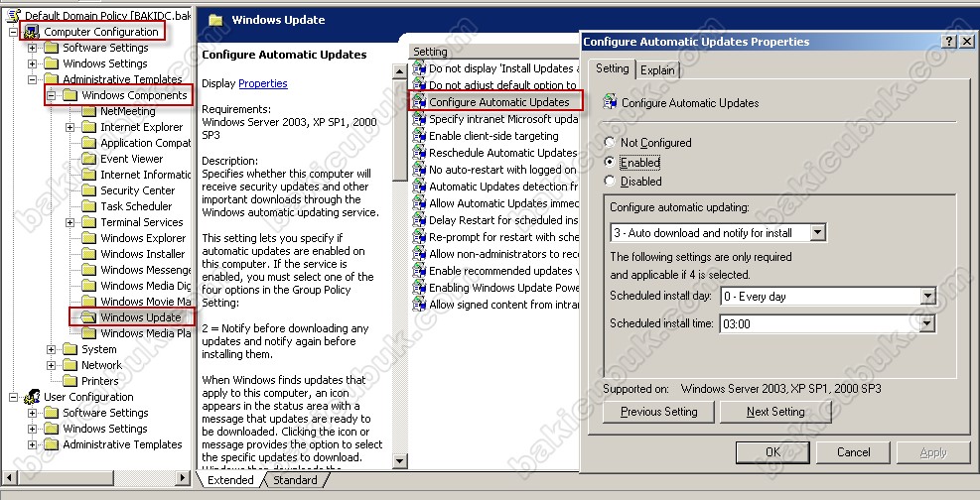Viewport: 980px width, 500px height.
Task: Click the Allow signed content policy icon
Action: (419, 304)
